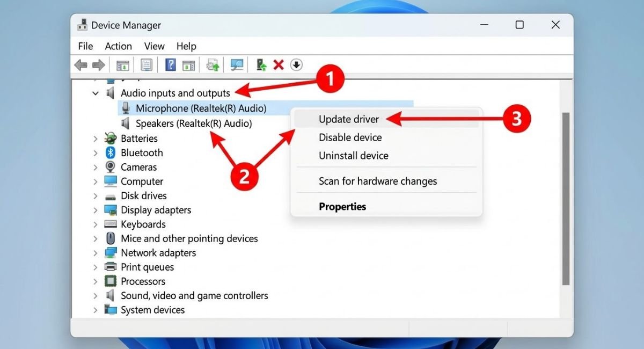This screenshot has width=644, height=349.
Task: Click the Display adapters icon
Action: pos(111,210)
